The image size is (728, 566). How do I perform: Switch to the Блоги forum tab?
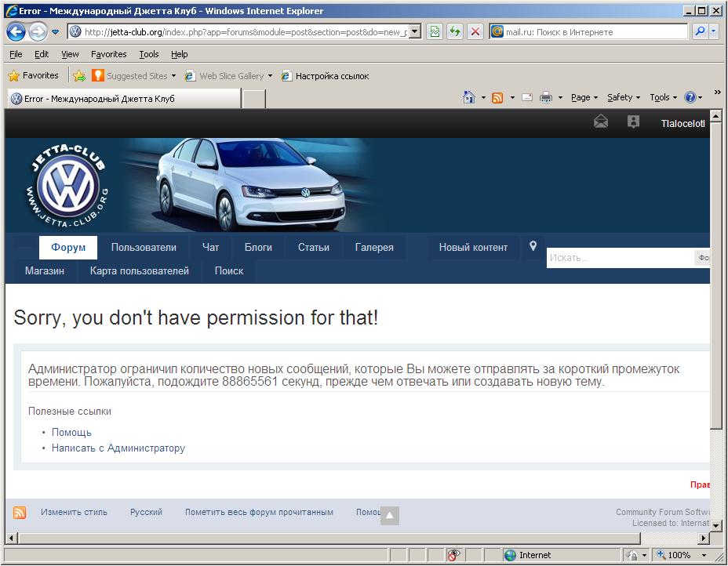coord(258,248)
